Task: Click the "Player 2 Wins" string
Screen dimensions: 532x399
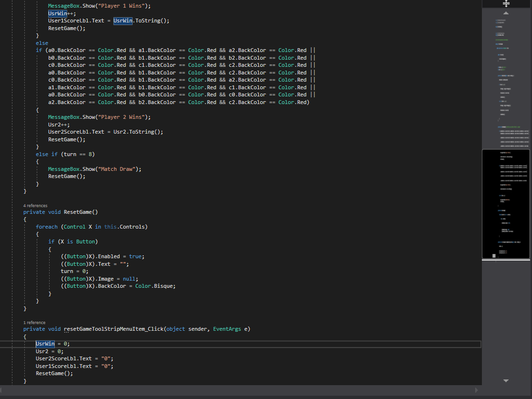Action: tap(121, 117)
